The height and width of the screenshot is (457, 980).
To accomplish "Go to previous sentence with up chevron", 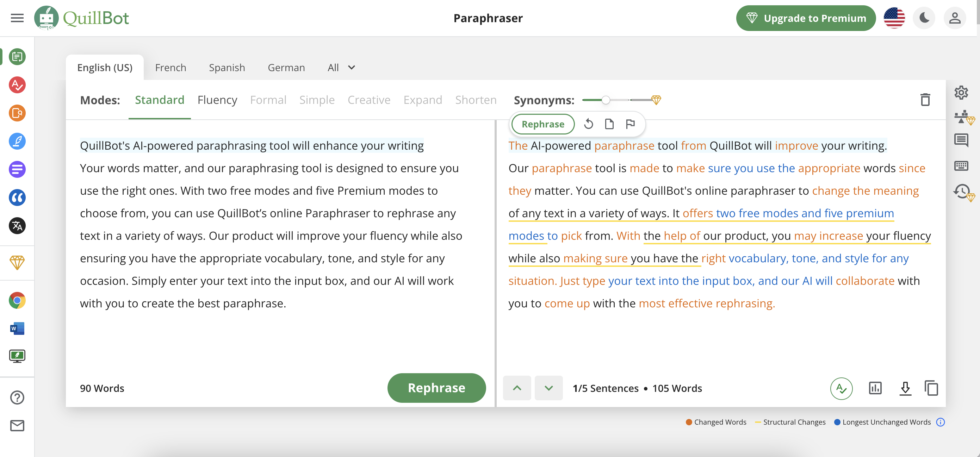I will 517,388.
